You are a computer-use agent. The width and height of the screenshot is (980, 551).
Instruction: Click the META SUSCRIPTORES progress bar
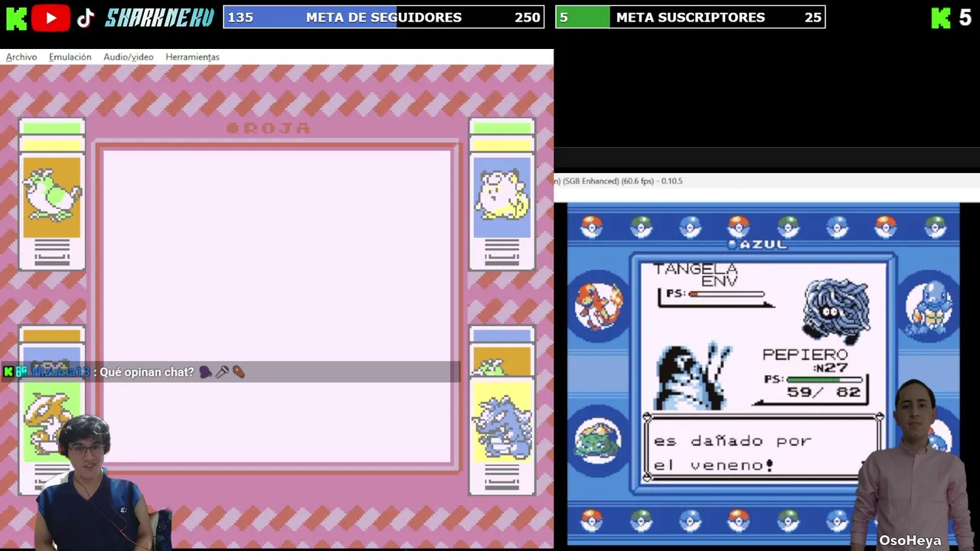[691, 17]
